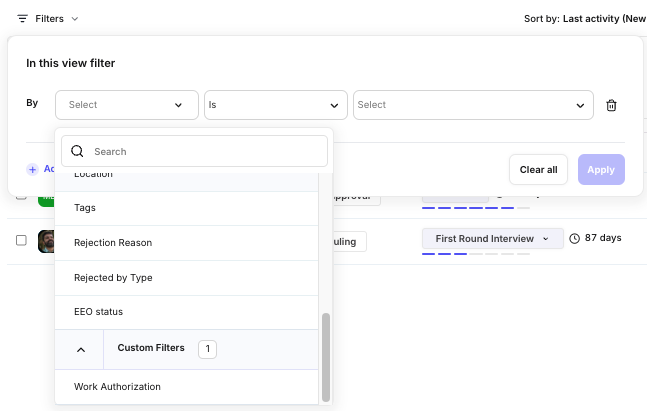Toggle the checkbox in the upper candidate row
The image size is (647, 411).
coord(21,195)
